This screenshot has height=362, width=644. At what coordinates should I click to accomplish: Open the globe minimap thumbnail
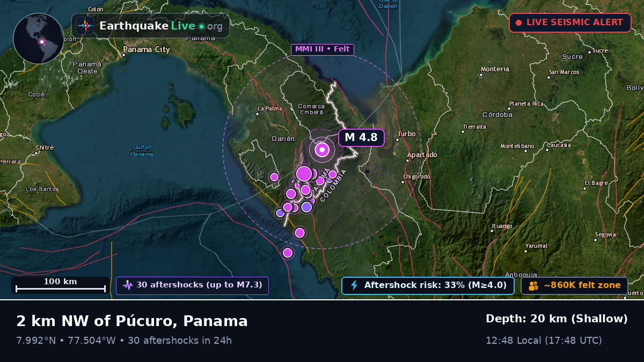tap(39, 39)
